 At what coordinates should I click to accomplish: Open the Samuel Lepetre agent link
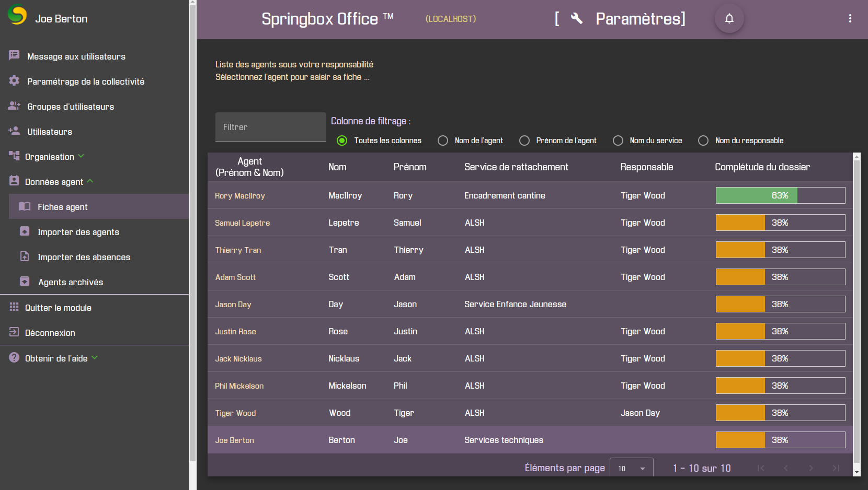[243, 223]
